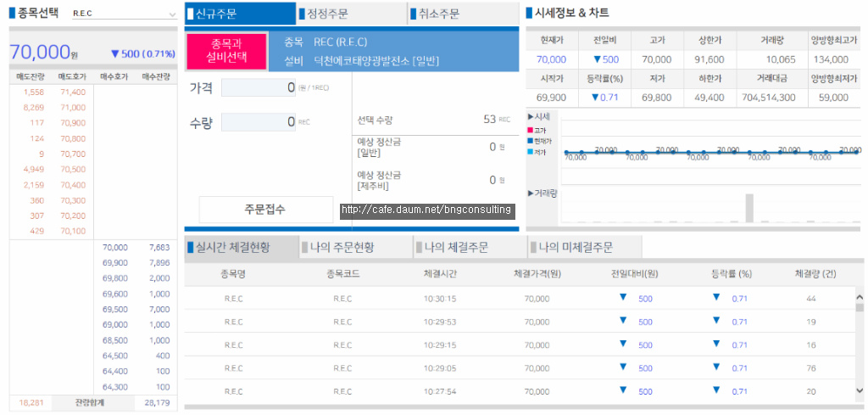Select the buy quote price 64,500

pos(115,356)
